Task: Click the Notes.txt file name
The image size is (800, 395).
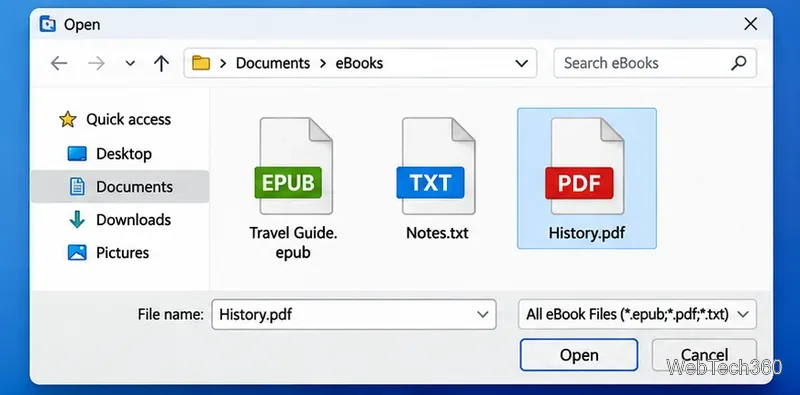Action: pyautogui.click(x=437, y=233)
